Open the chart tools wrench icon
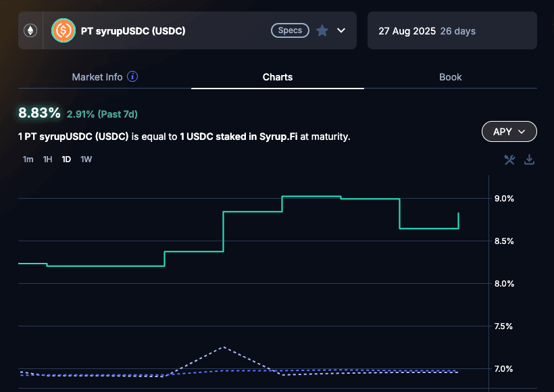Image resolution: width=554 pixels, height=392 pixels. 509,160
